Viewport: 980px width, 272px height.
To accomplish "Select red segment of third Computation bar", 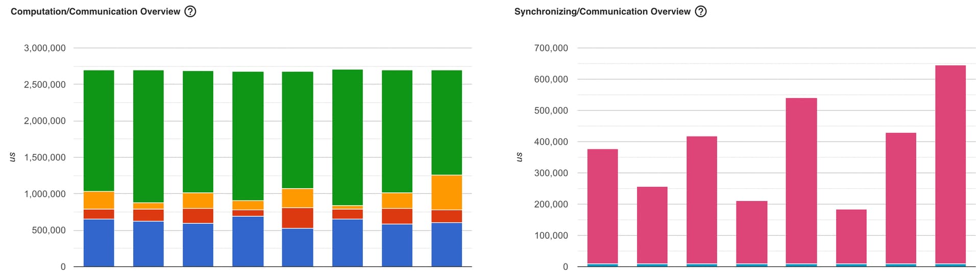I will [x=198, y=216].
